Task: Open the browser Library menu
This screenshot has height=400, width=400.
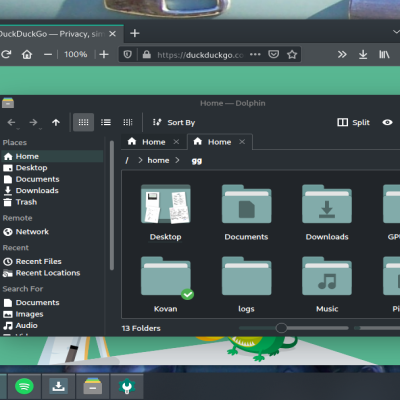Action: (x=384, y=54)
